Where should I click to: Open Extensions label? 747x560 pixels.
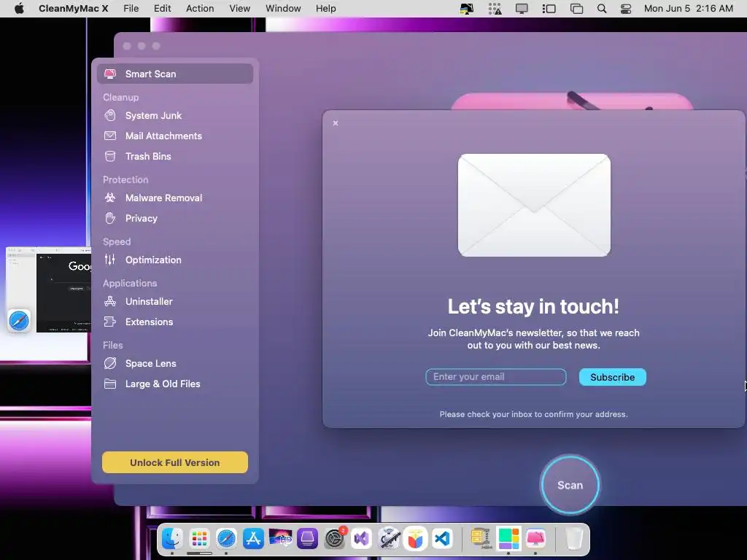click(149, 322)
